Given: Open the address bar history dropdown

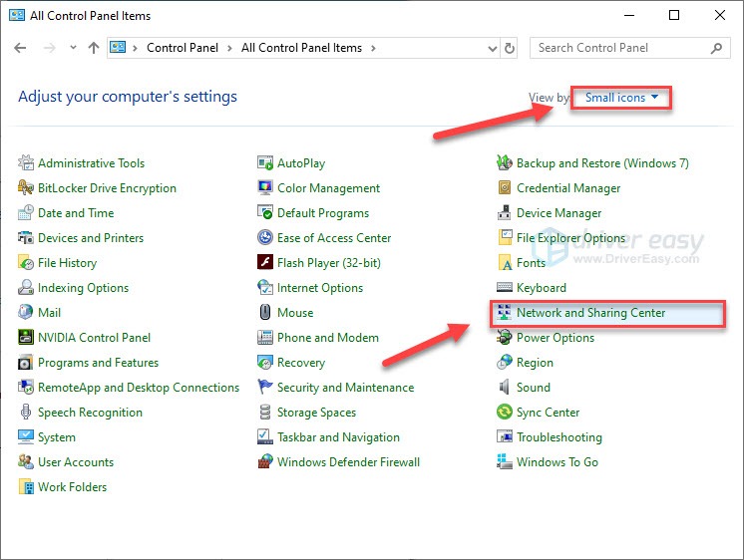Looking at the screenshot, I should (x=491, y=48).
